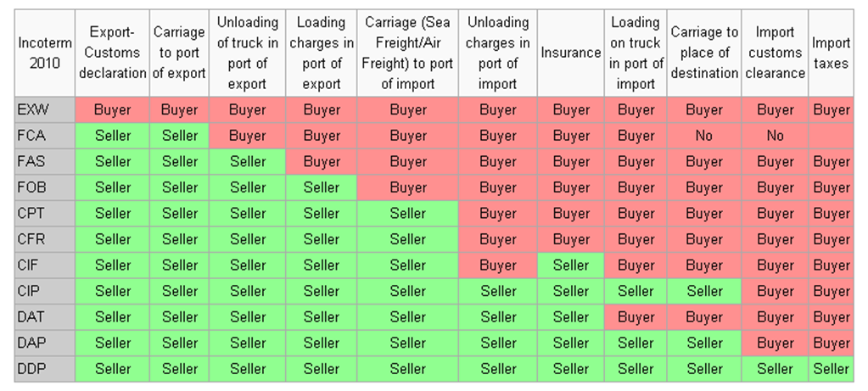
Task: Select the EXW Export-Customs declaration Buyer cell
Action: coord(112,110)
